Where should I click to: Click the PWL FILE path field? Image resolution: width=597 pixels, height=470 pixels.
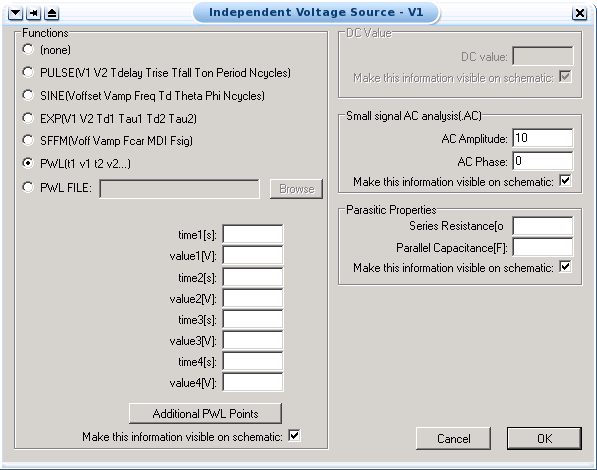click(x=179, y=189)
